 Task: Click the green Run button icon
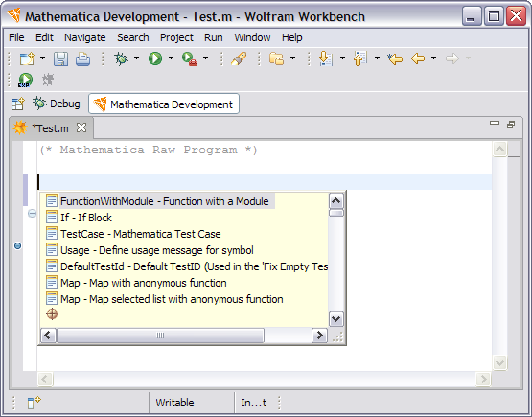click(x=155, y=58)
